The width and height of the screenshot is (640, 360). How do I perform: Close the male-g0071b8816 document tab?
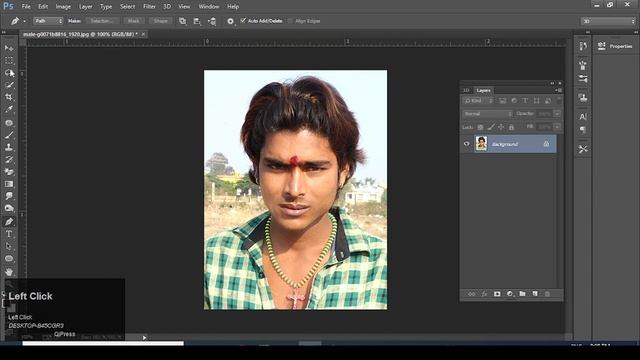pos(143,34)
